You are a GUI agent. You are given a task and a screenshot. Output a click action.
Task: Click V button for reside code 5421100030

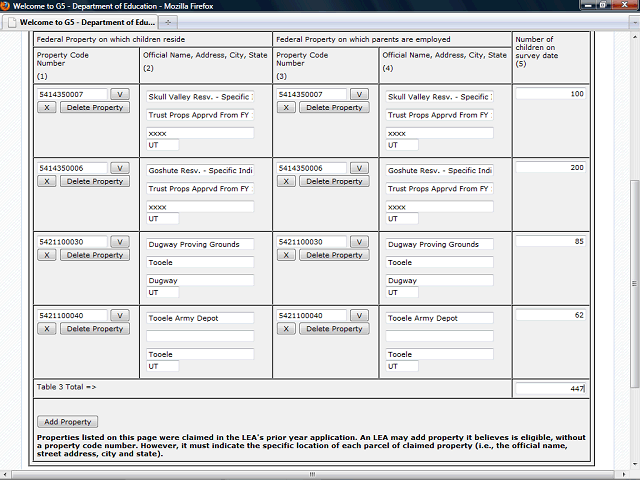coord(120,242)
